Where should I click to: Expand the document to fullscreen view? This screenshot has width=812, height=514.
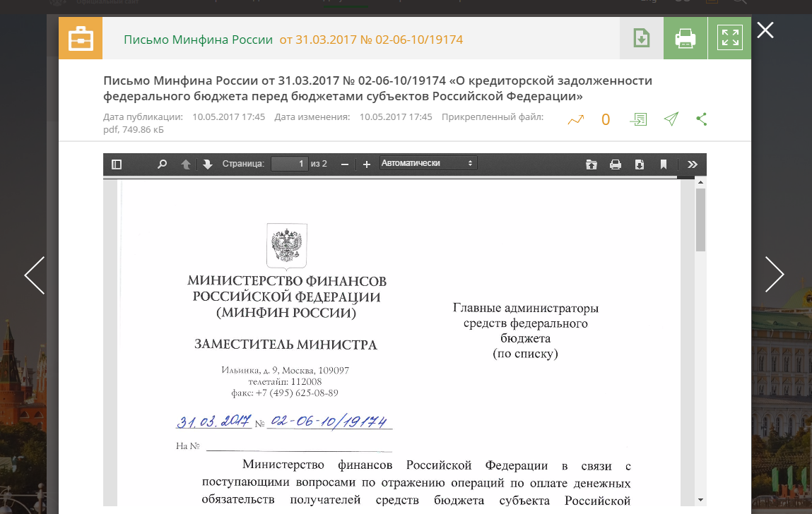coord(729,38)
